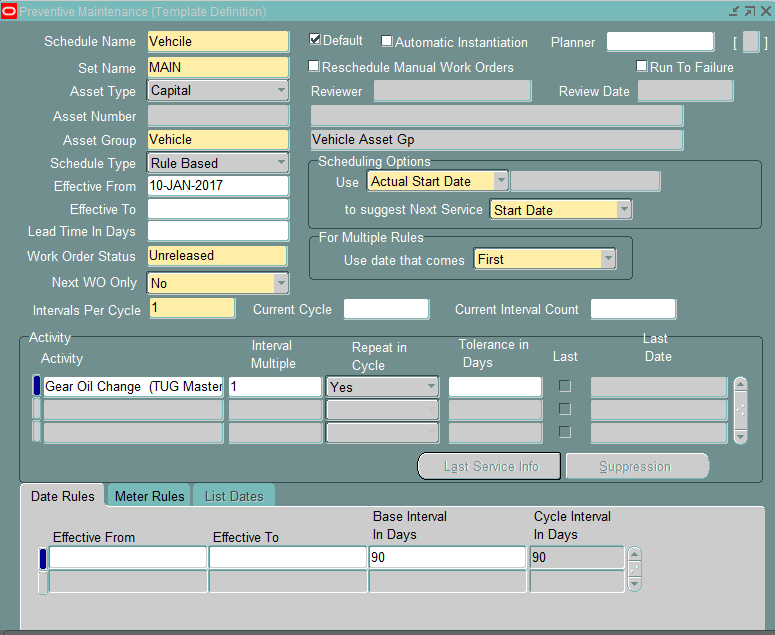
Task: Click the descriptive flexfield bracket box beside Planner
Action: pos(750,42)
